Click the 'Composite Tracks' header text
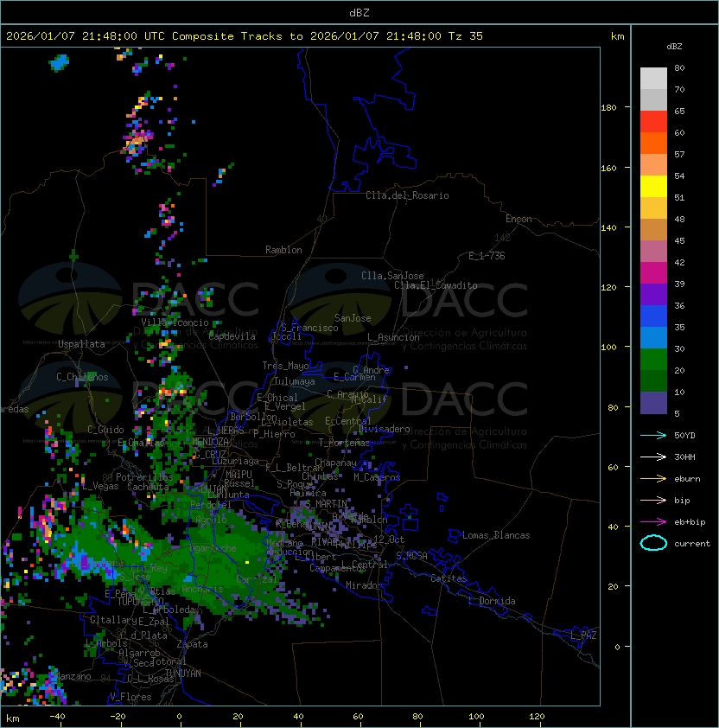 coord(227,36)
